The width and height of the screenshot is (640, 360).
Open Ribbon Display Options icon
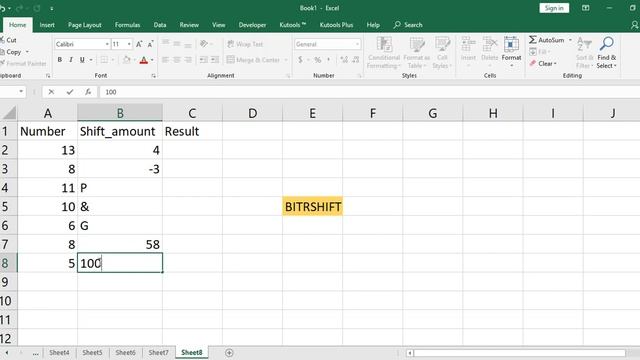tap(585, 8)
